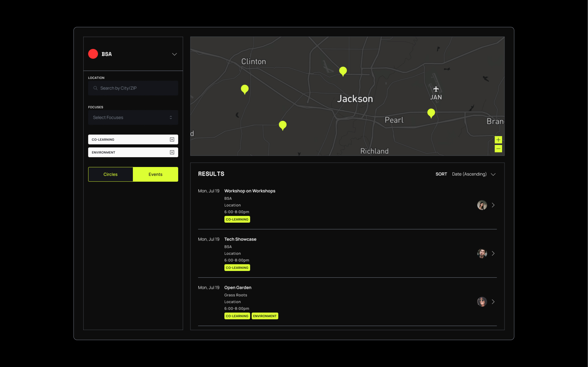Click the Richland label on map

[x=374, y=151]
